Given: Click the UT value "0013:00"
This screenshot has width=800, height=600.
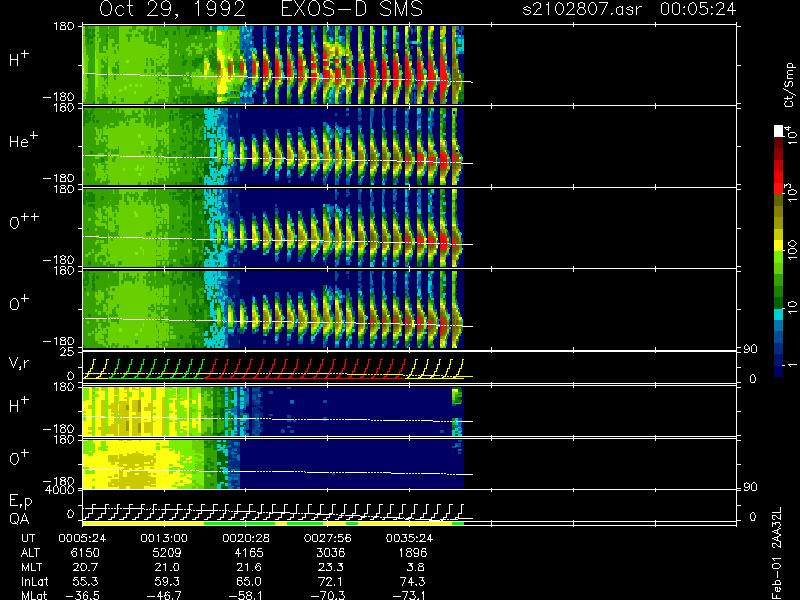Looking at the screenshot, I should [x=164, y=538].
